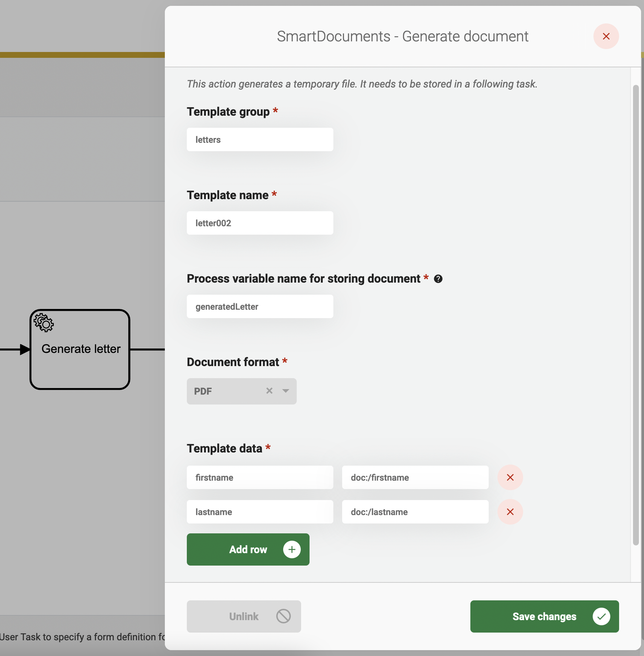The width and height of the screenshot is (644, 656).
Task: Save changes to the plugin configuration
Action: click(x=544, y=616)
